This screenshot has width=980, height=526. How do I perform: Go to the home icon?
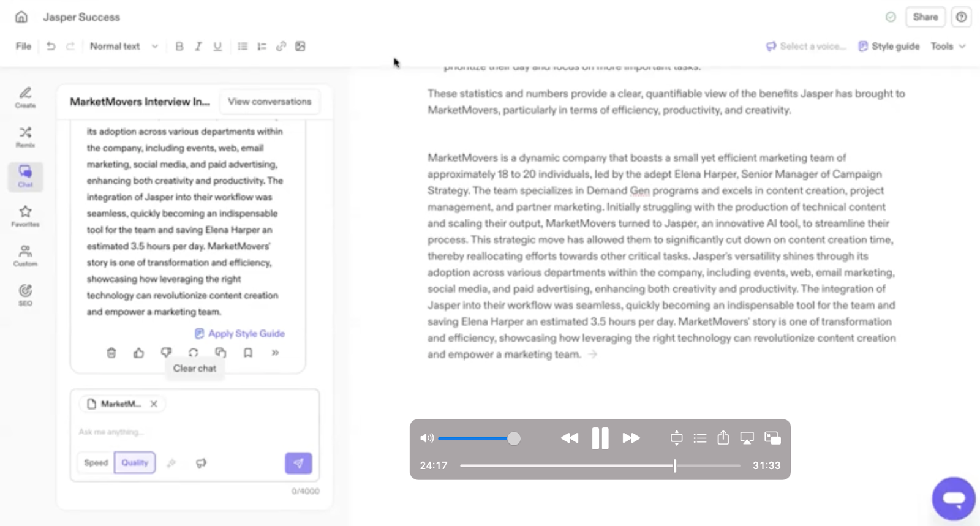pyautogui.click(x=21, y=17)
